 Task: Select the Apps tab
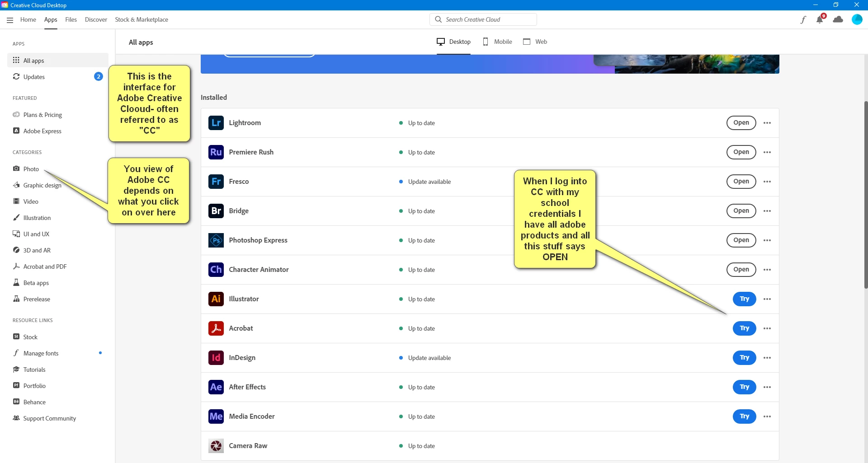point(51,19)
